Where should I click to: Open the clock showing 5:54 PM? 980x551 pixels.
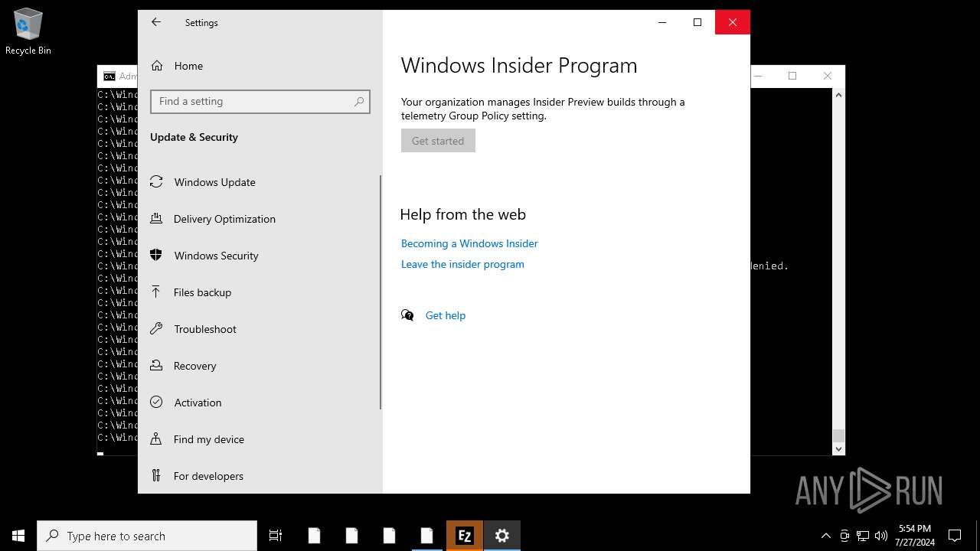coord(915,536)
